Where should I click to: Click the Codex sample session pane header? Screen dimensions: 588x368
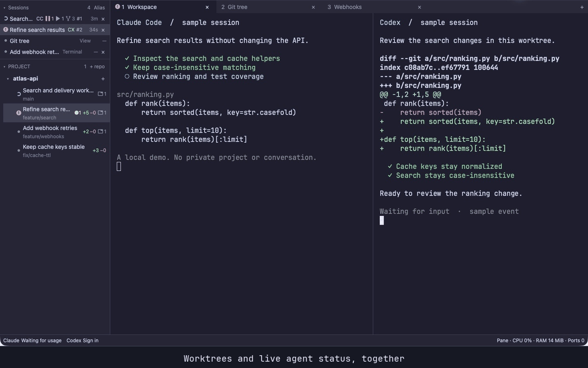[429, 23]
